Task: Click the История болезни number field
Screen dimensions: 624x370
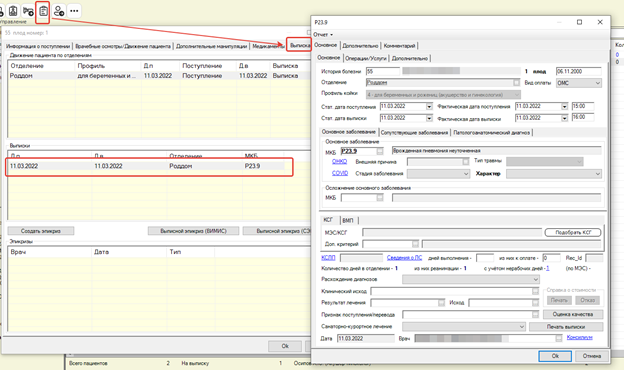Action: pyautogui.click(x=382, y=72)
